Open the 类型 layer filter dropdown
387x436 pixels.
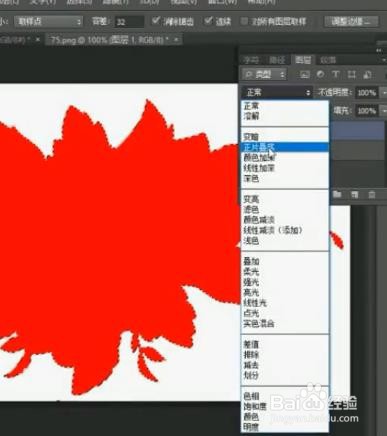[x=264, y=74]
